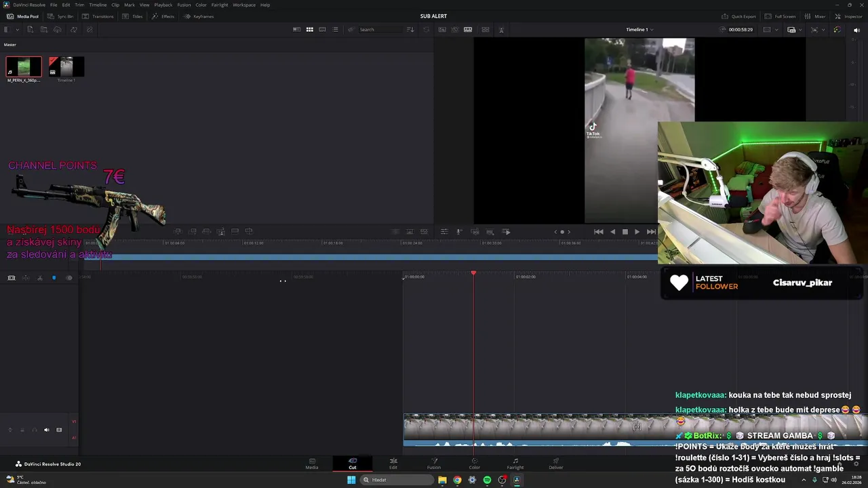Open the Trim menu

(79, 5)
